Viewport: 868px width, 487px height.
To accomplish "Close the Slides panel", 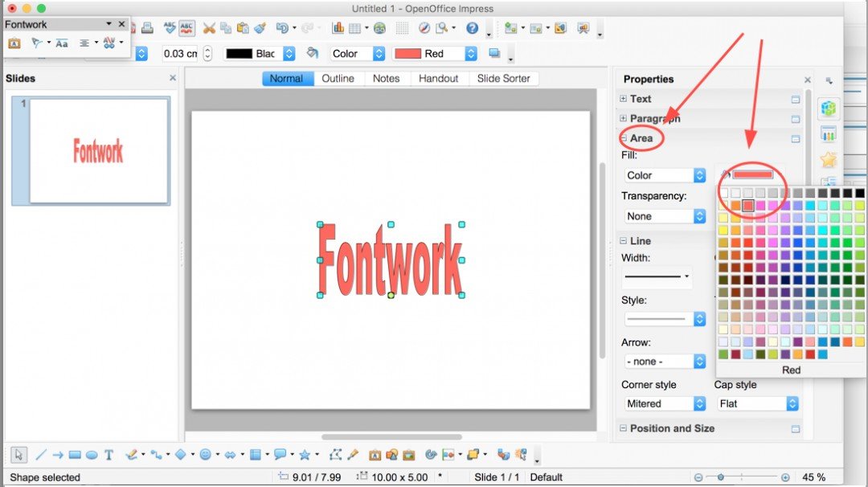I will point(173,78).
